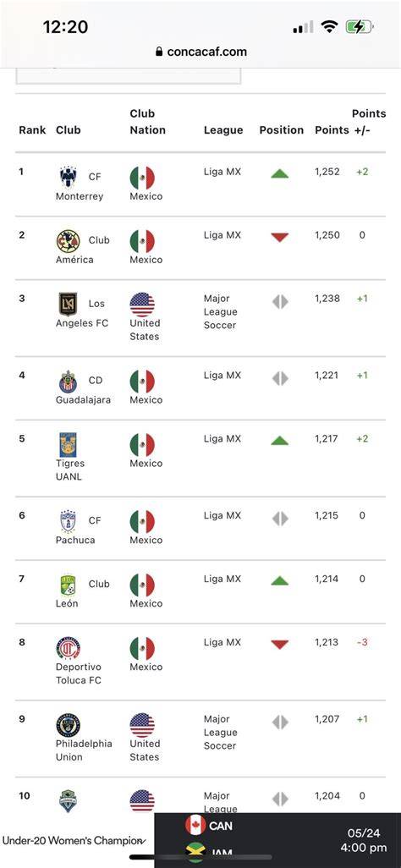Screen dimensions: 401x868
Task: Select the Los Angeles FC badge
Action: (x=69, y=304)
